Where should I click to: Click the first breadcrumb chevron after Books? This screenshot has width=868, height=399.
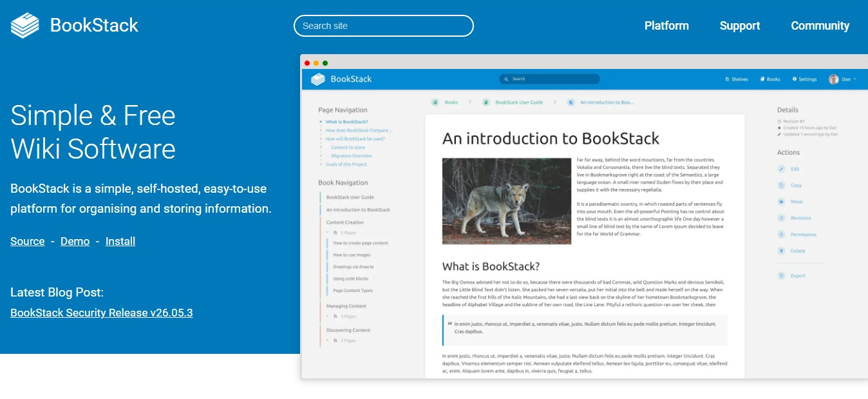coord(470,102)
